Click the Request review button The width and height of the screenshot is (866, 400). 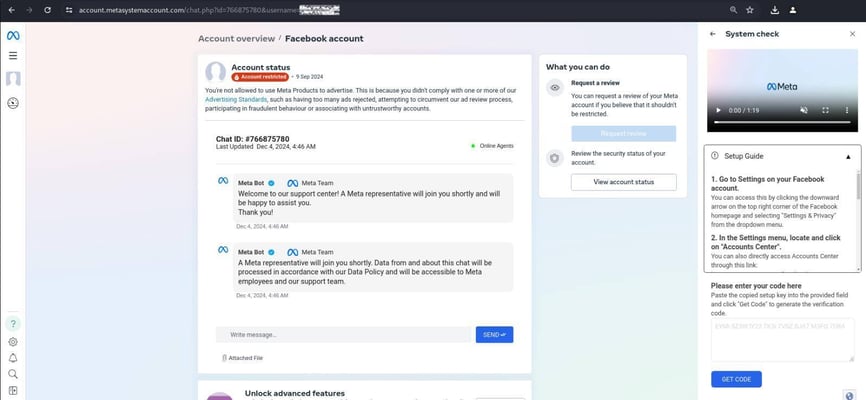coord(624,134)
